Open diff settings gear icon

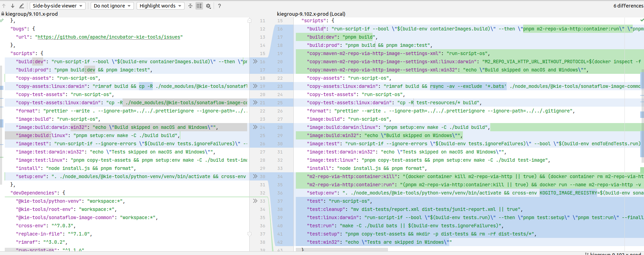pos(208,6)
